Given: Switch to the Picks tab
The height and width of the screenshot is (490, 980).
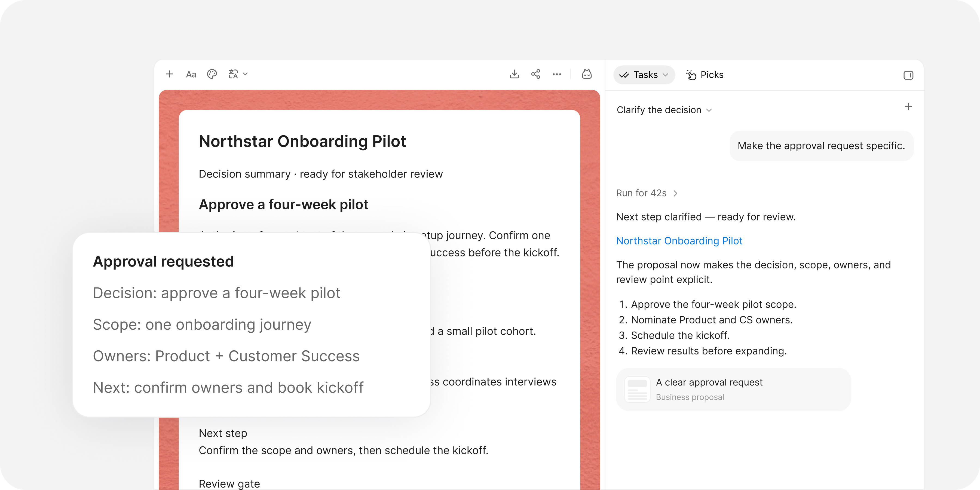Looking at the screenshot, I should (705, 75).
